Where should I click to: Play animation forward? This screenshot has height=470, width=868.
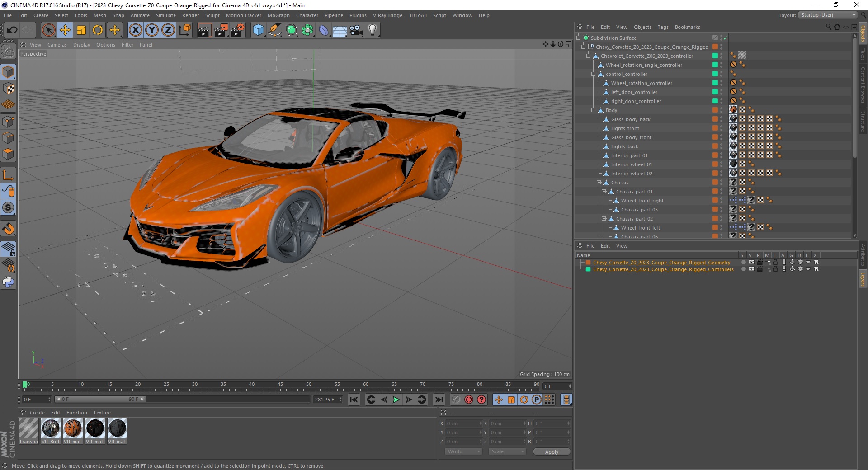pos(396,399)
